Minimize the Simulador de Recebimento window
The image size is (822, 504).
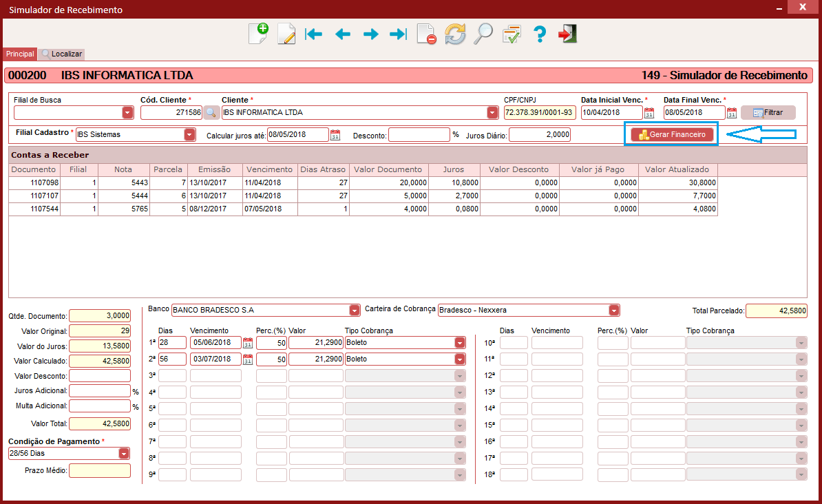[x=779, y=8]
